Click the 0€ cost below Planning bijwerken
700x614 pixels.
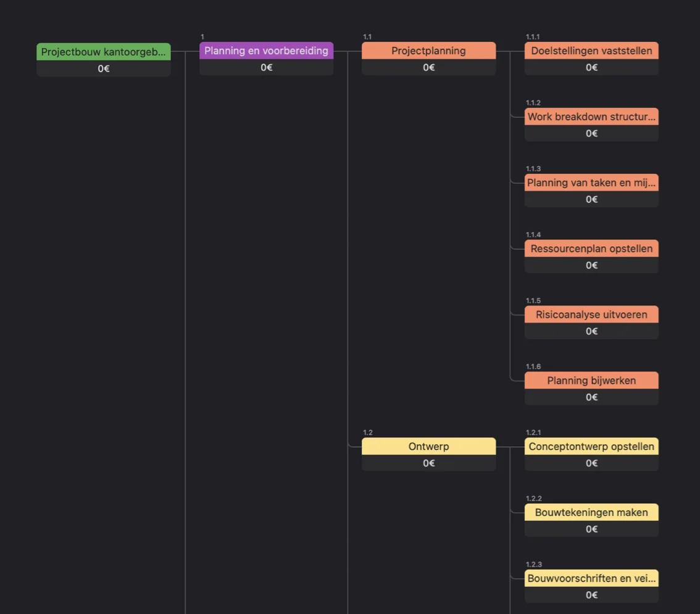click(591, 397)
